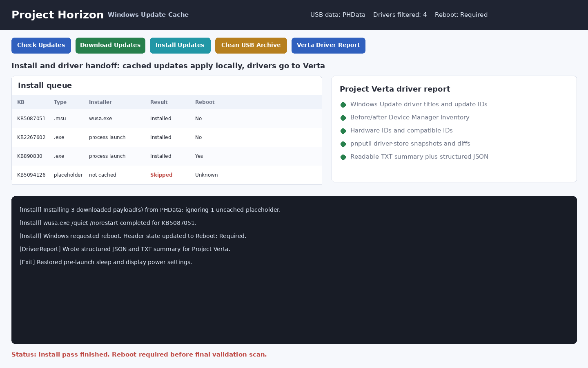Click the red Status line at bottom

pos(139,355)
